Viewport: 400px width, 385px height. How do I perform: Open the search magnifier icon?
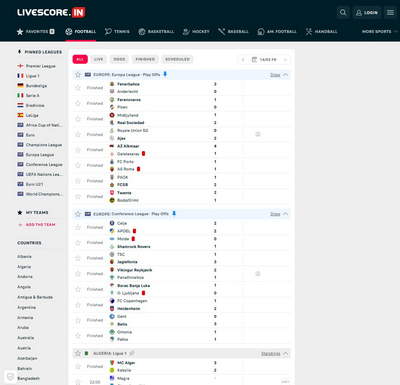point(343,13)
